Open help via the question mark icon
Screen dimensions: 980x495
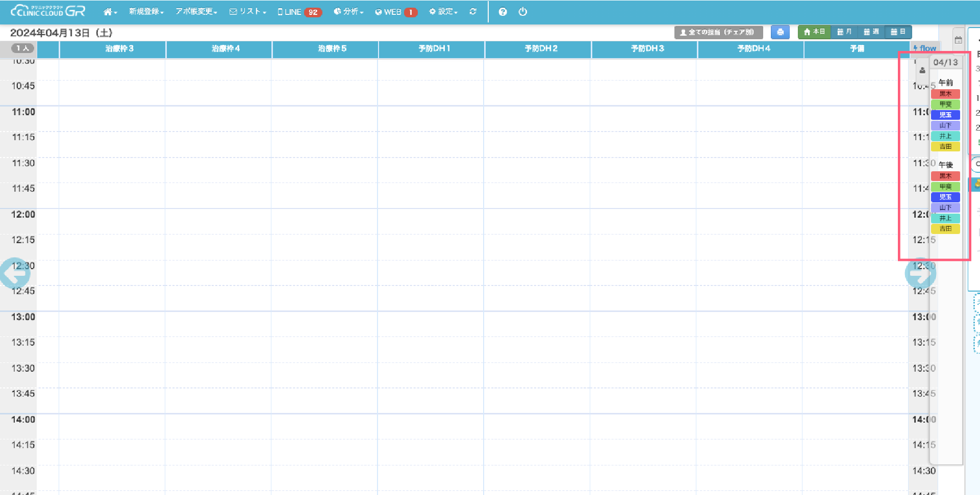pos(502,12)
